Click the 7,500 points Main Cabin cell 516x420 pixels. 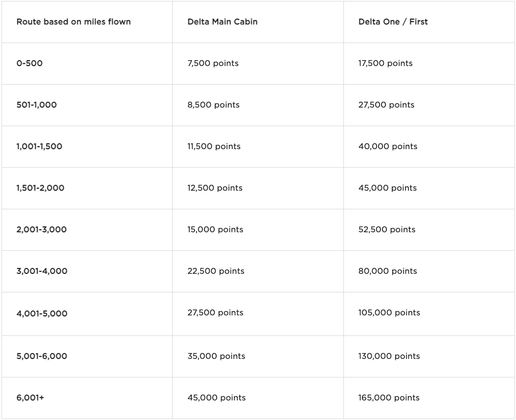(x=213, y=63)
